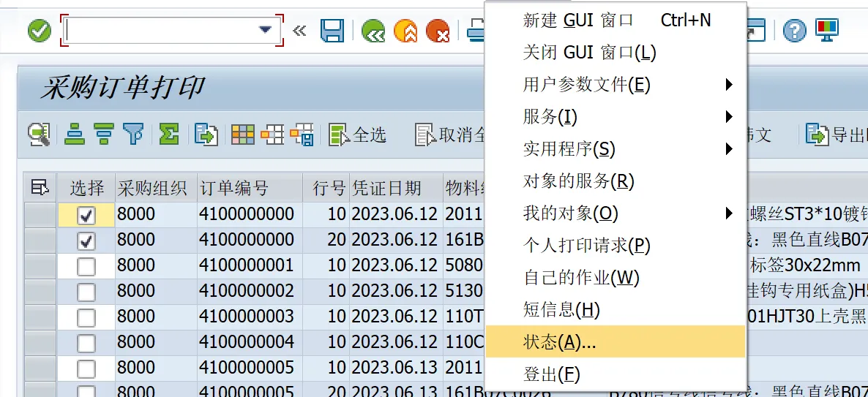This screenshot has height=397, width=868.
Task: Tick the checkbox for order 4100000001
Action: click(86, 266)
